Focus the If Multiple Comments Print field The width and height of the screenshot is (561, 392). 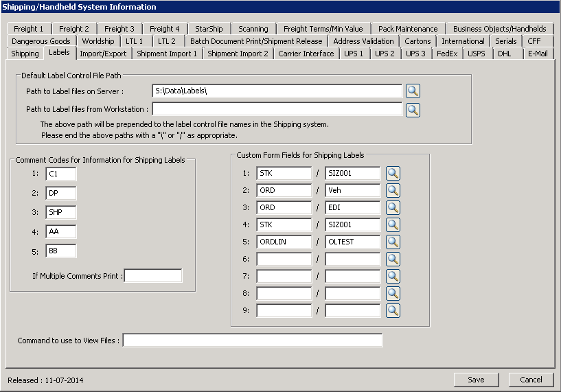click(x=152, y=276)
